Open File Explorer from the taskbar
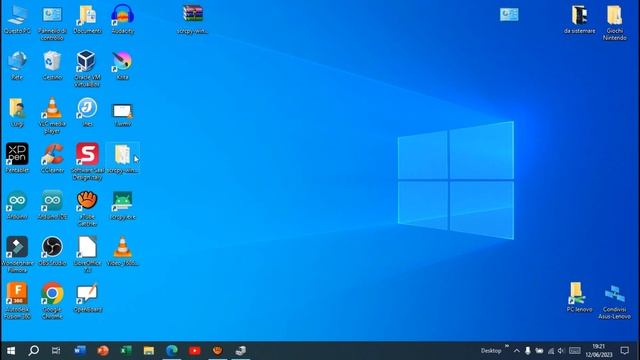640x360 pixels. pyautogui.click(x=149, y=351)
